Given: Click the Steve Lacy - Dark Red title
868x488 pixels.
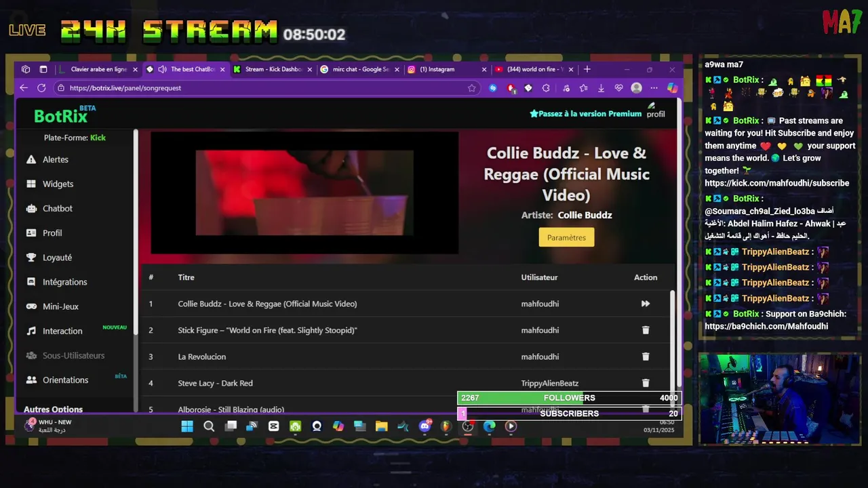Looking at the screenshot, I should pyautogui.click(x=215, y=383).
